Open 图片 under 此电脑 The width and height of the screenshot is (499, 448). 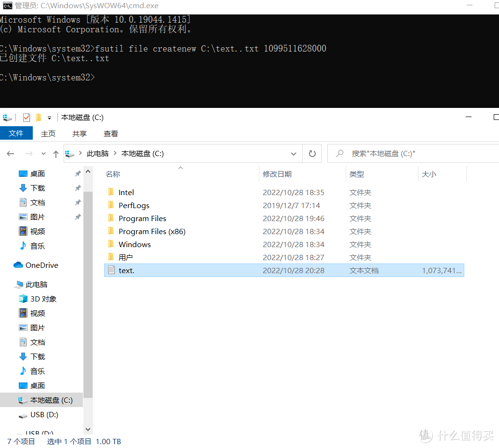[38, 328]
